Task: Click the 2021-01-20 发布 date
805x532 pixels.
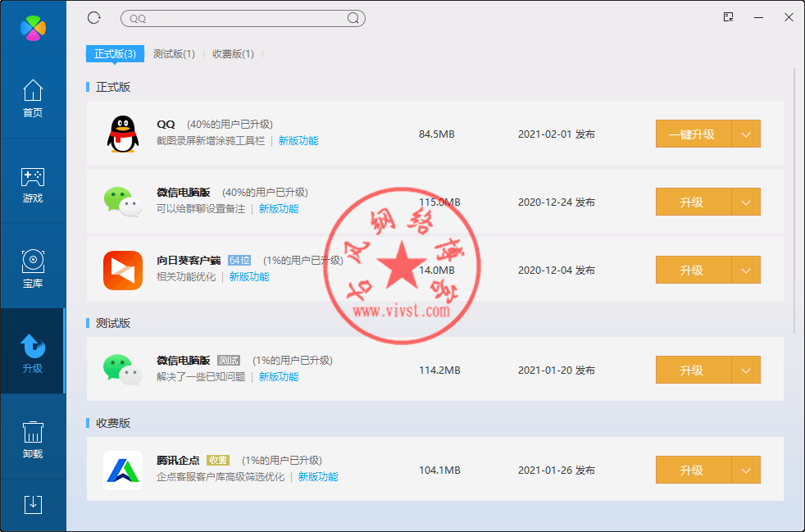Action: (x=557, y=371)
